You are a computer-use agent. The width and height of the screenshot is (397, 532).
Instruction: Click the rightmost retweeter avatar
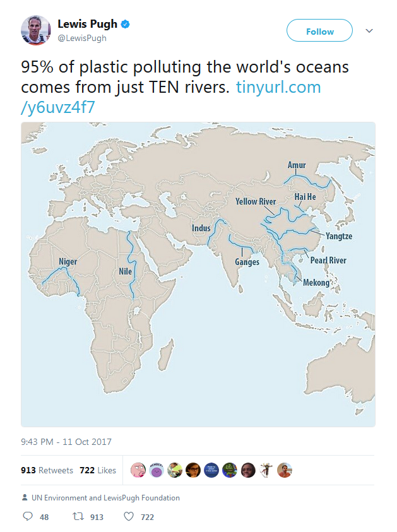[x=286, y=470]
